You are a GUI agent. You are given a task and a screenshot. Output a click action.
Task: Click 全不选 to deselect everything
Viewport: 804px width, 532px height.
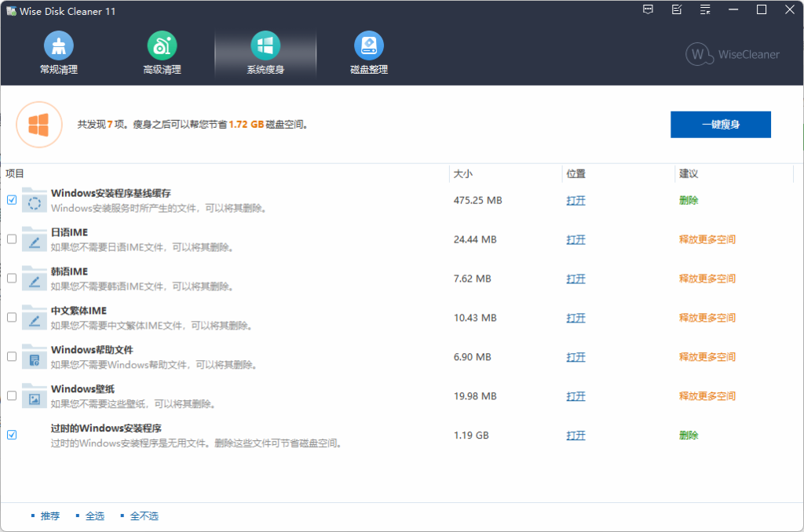(x=144, y=516)
